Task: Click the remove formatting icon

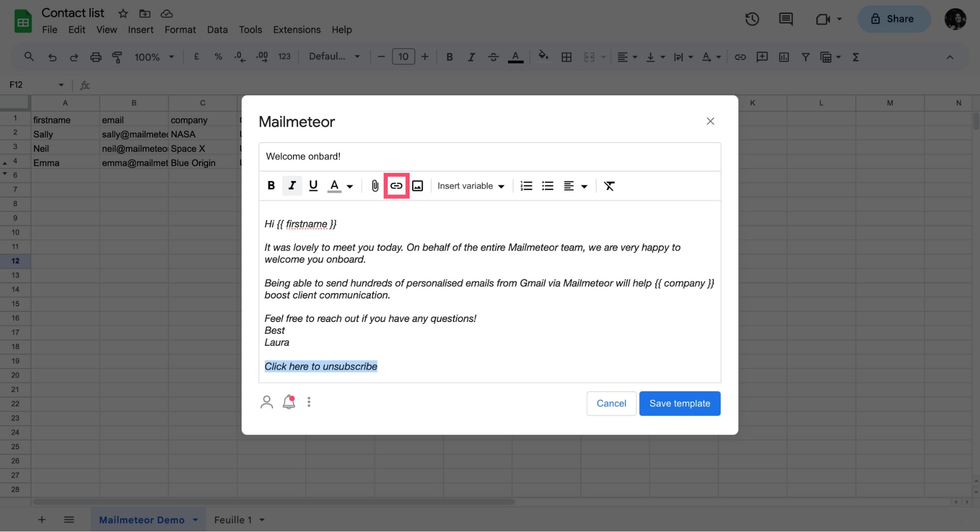Action: 609,186
